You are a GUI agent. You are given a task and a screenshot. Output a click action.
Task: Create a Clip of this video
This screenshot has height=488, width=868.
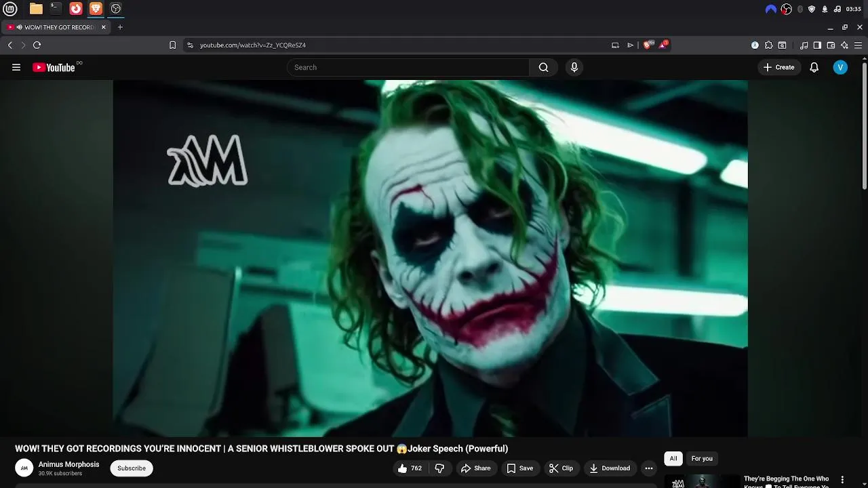pos(561,468)
